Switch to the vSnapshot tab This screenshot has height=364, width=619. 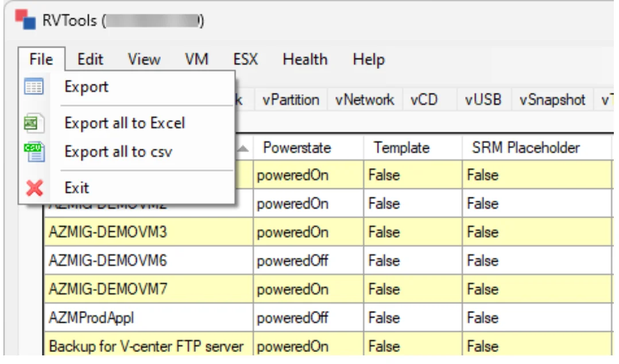[x=552, y=100]
